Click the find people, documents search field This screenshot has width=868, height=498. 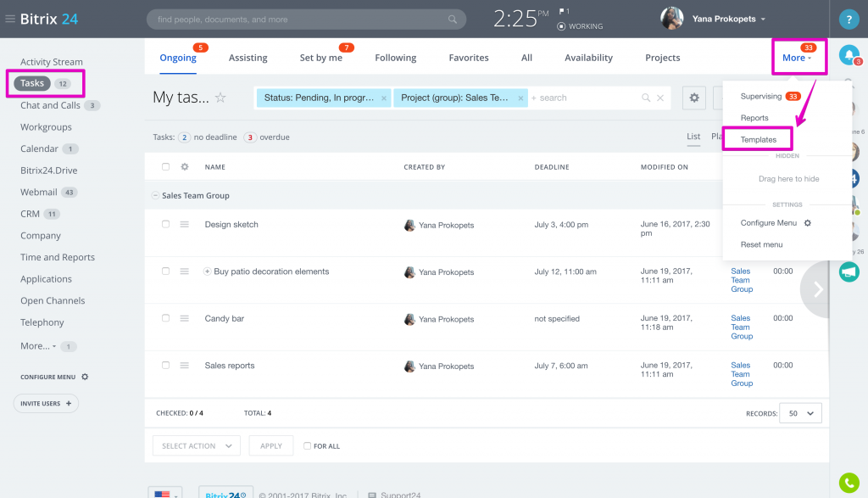pos(306,20)
